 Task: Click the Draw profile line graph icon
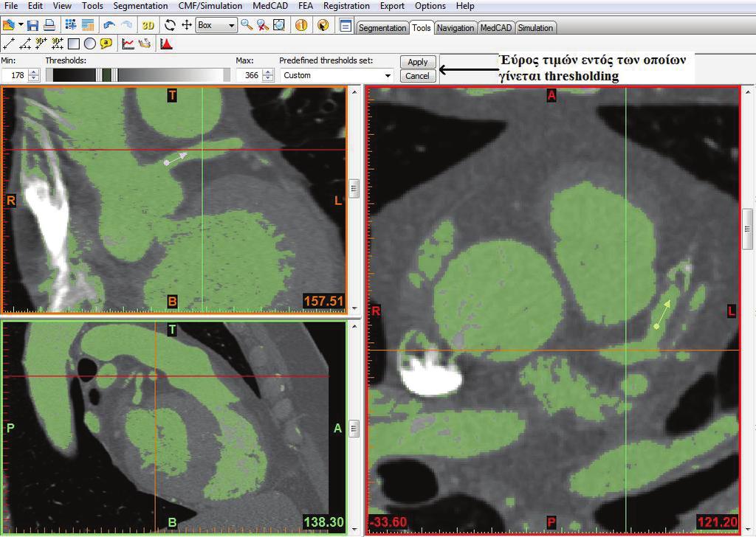128,44
